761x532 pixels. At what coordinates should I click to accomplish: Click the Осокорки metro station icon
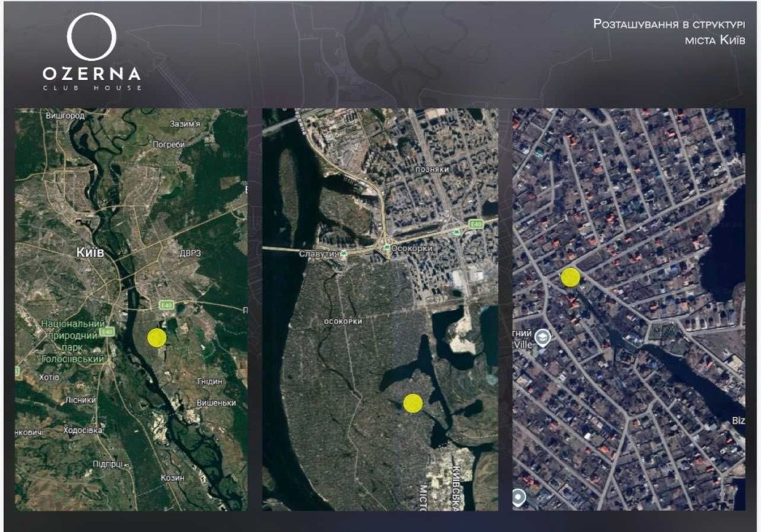coord(387,247)
